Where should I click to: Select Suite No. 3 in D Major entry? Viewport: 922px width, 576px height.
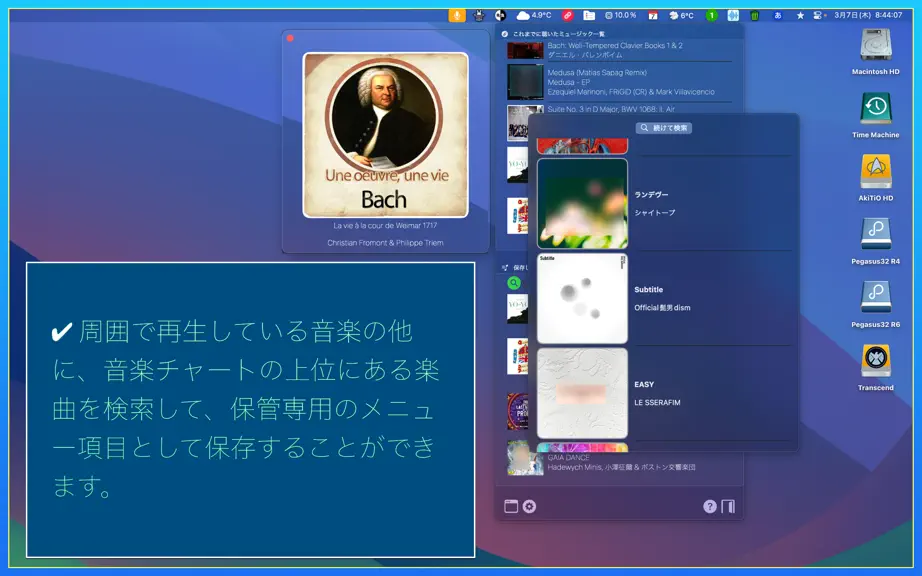[x=611, y=109]
